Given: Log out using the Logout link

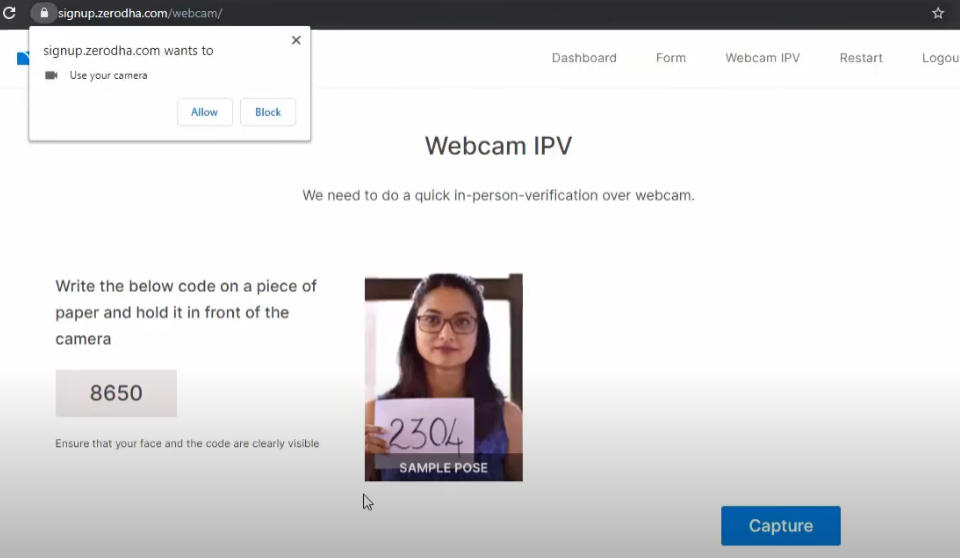Looking at the screenshot, I should pyautogui.click(x=940, y=58).
